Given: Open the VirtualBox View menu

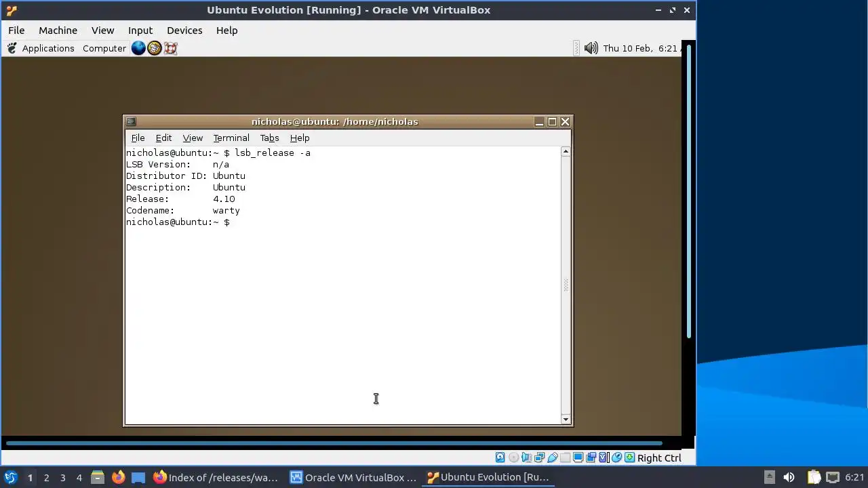Looking at the screenshot, I should click(102, 30).
